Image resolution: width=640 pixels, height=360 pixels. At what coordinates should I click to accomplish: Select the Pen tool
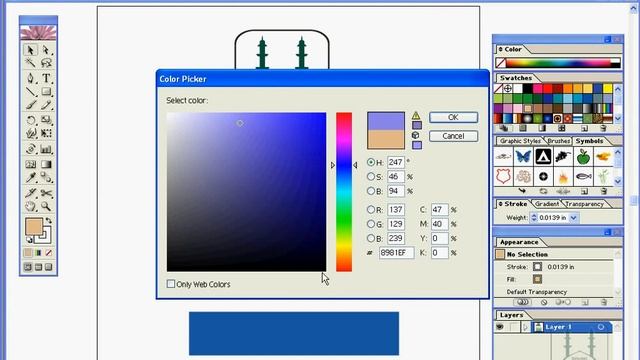click(x=30, y=78)
